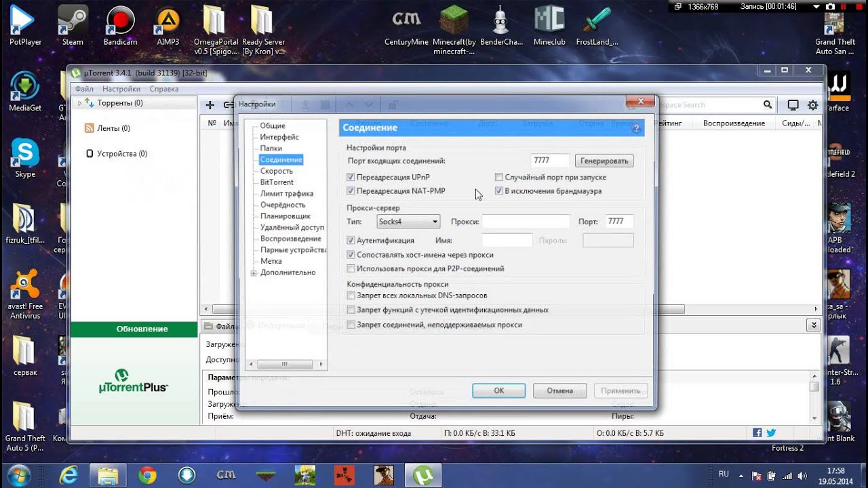
Task: Enable Случайный порт при запуске checkbox
Action: click(499, 177)
